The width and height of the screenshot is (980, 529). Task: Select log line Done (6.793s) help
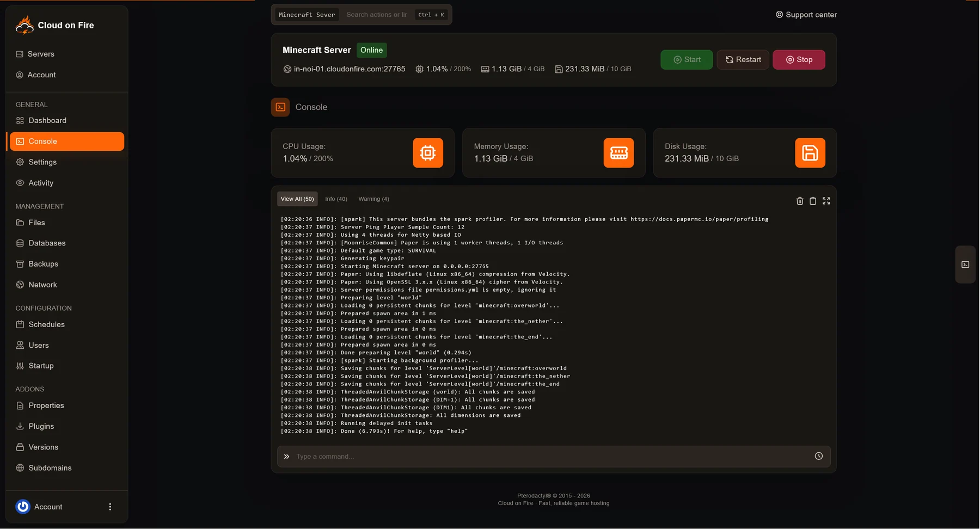tap(374, 431)
